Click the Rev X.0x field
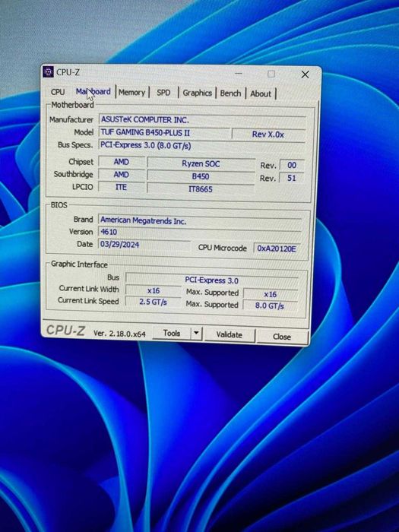 [x=268, y=135]
